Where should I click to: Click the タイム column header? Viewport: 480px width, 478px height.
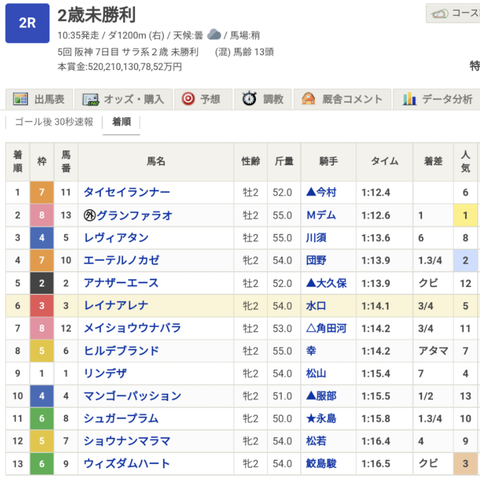[385, 162]
